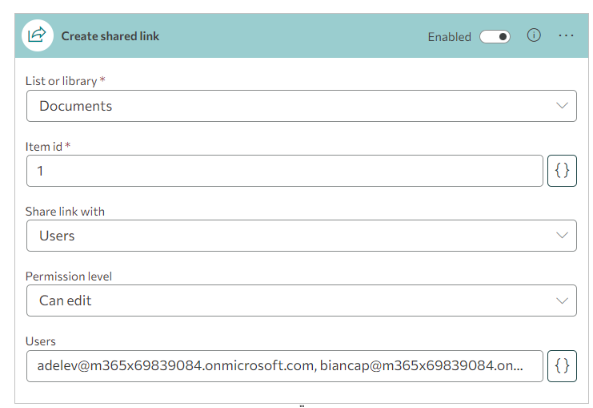
Task: Click into the Item id input showing 1
Action: (285, 171)
